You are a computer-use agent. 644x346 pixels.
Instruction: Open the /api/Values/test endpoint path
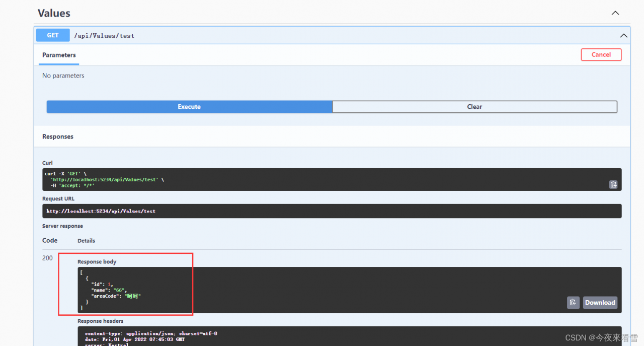click(104, 36)
